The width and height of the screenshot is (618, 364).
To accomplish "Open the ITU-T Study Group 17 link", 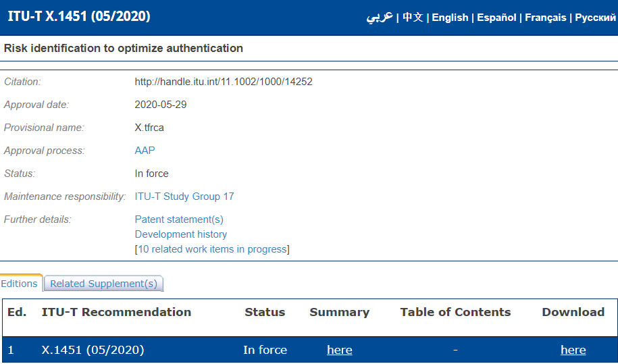I will 184,197.
